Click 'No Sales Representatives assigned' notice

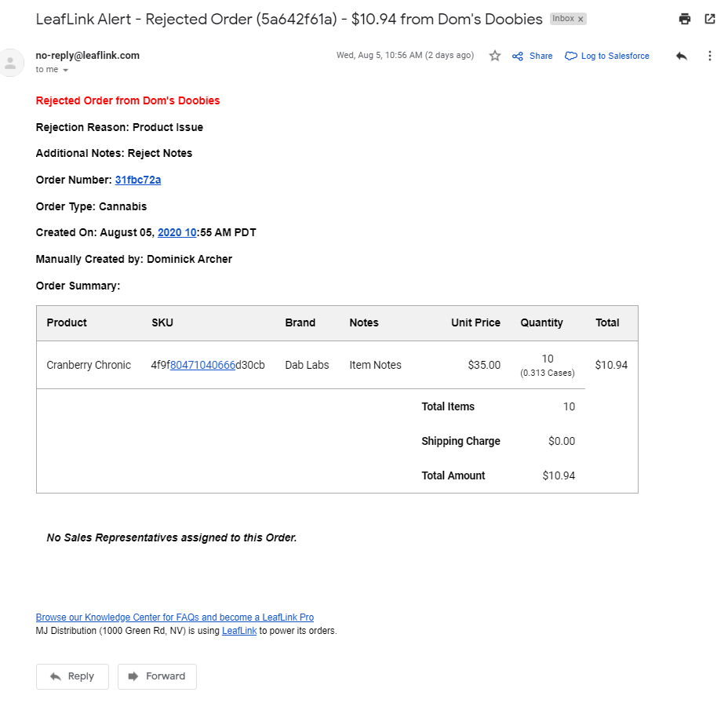coord(171,537)
